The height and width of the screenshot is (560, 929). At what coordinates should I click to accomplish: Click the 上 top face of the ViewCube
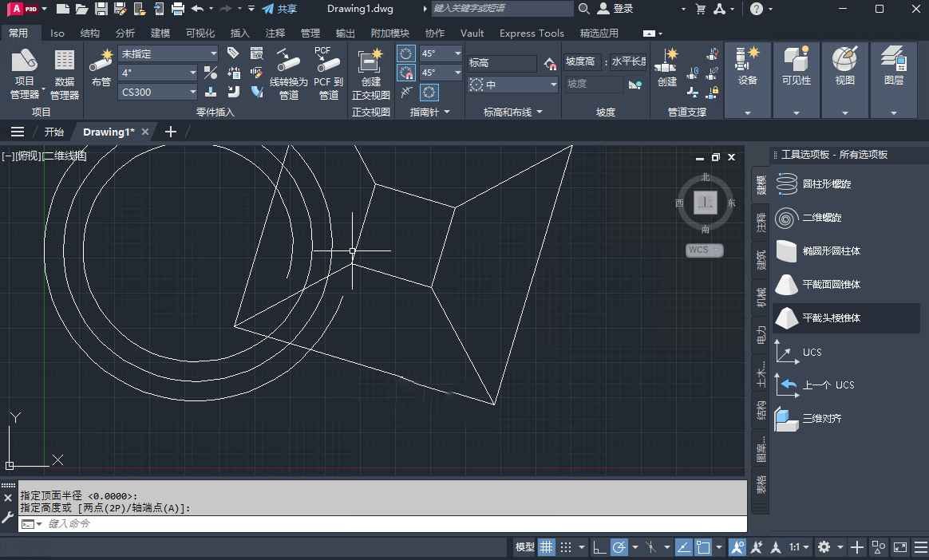(705, 203)
